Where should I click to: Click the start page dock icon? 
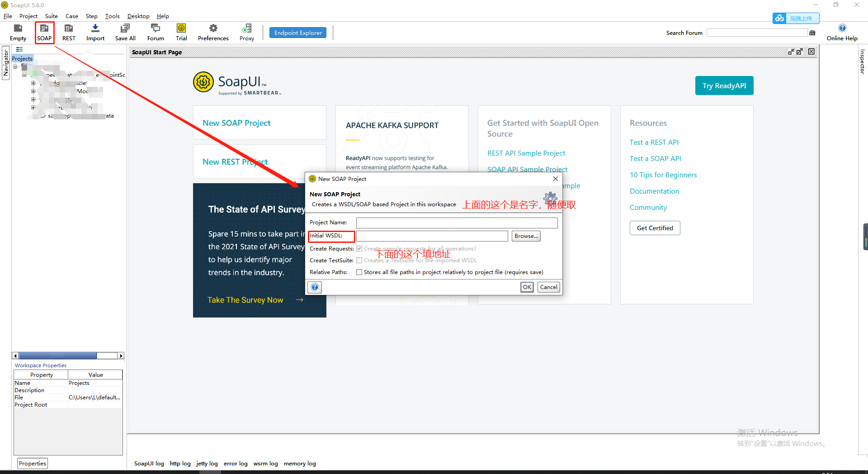click(791, 52)
